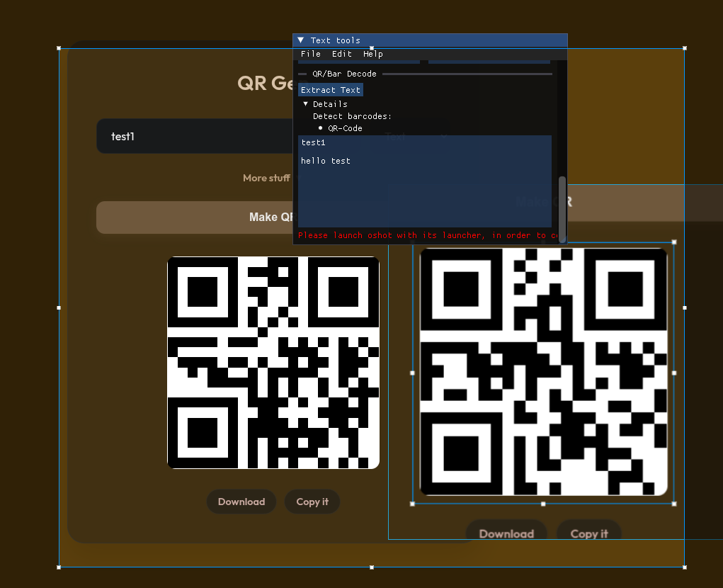Expand the More stuff section
Viewport: 723px width, 588px height.
(x=266, y=178)
